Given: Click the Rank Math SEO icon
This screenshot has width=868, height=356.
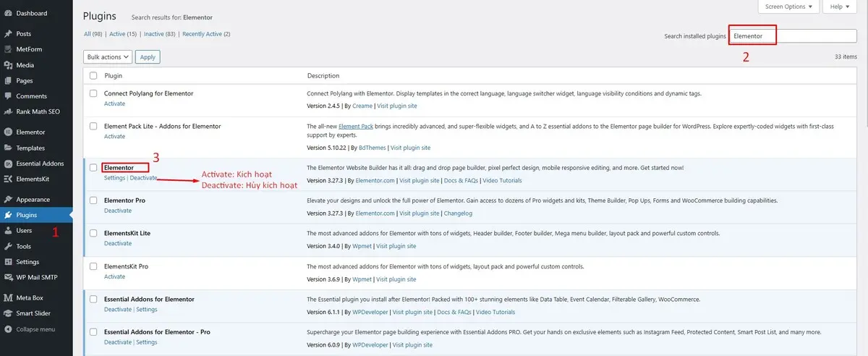Looking at the screenshot, I should point(8,111).
